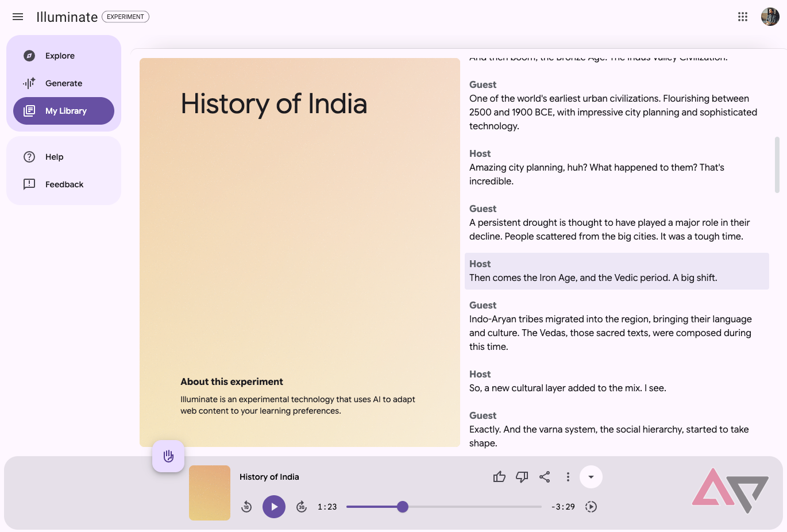Click the raise hand button
This screenshot has width=787, height=532.
168,456
